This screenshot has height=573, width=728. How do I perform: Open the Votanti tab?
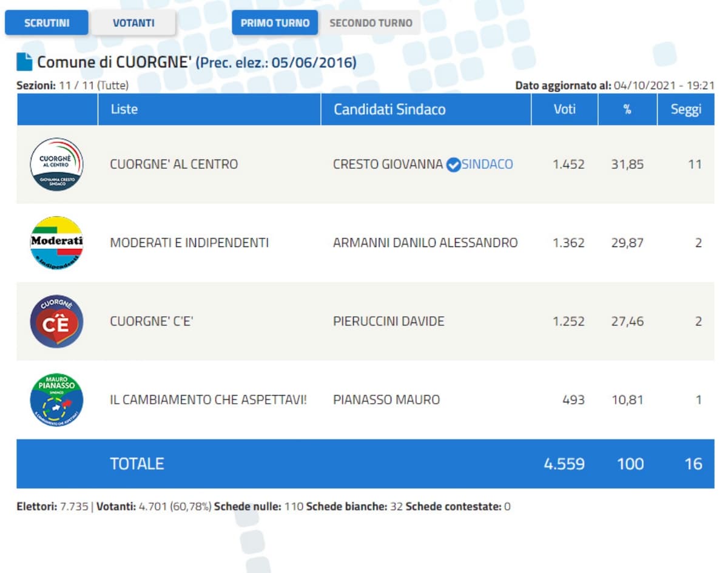click(x=133, y=23)
